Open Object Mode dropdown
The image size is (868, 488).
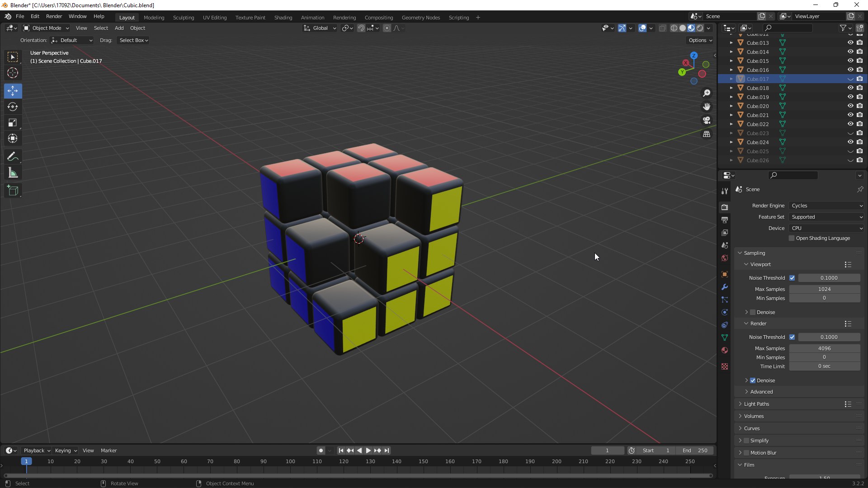46,28
